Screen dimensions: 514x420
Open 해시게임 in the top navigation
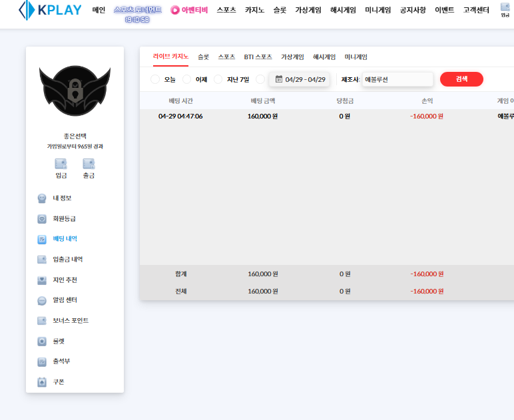click(343, 10)
